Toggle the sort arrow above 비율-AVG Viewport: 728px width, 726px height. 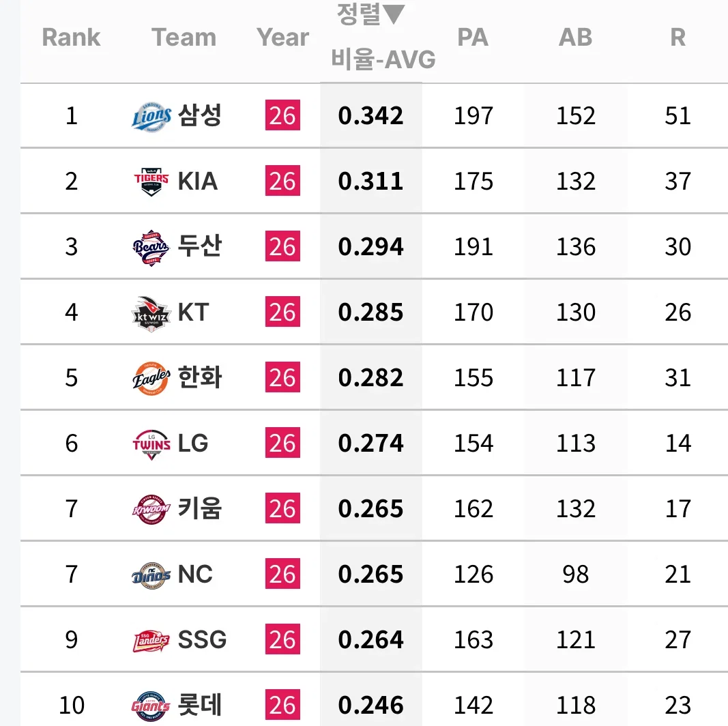pyautogui.click(x=394, y=14)
